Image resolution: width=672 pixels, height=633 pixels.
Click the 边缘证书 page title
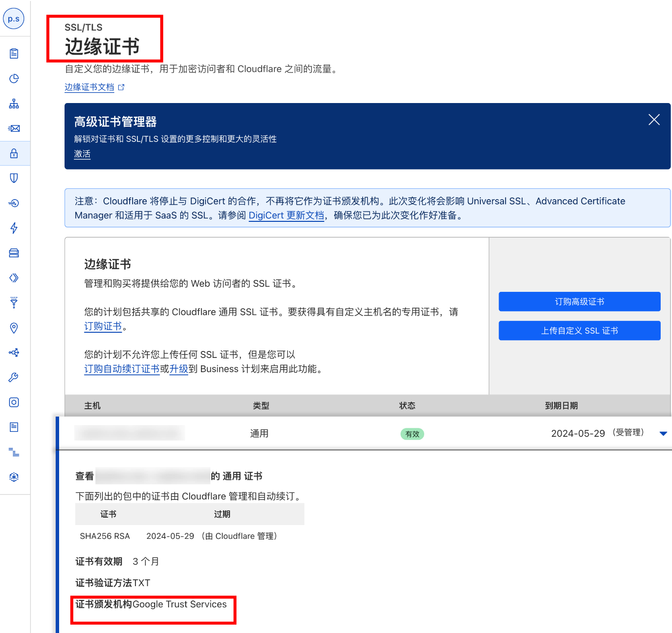(x=102, y=47)
